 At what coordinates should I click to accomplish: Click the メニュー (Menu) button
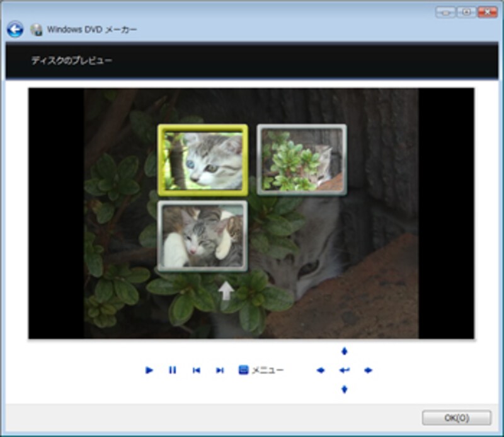(x=261, y=370)
